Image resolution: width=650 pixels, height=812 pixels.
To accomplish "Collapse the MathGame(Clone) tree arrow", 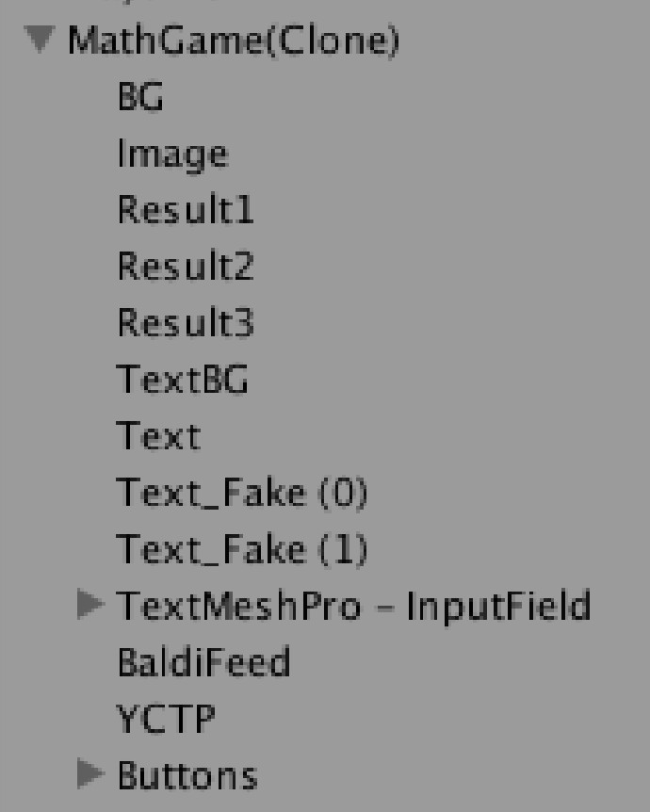I will (x=40, y=41).
